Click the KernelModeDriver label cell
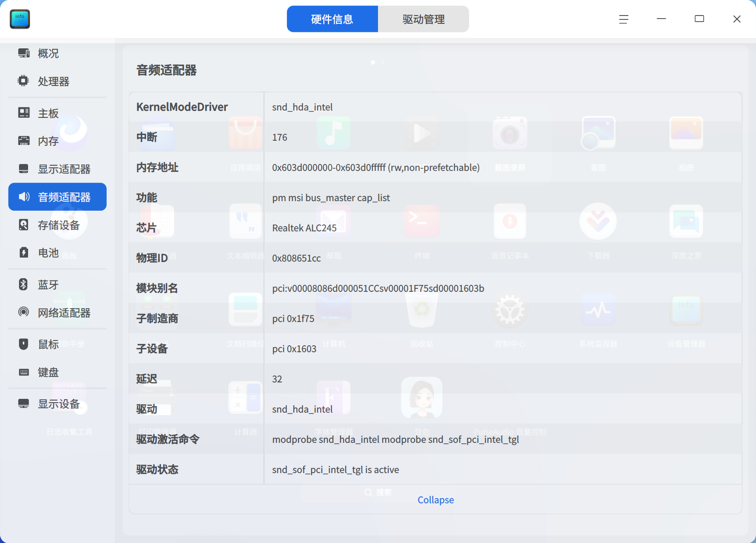Viewport: 756px width, 543px height. coord(197,107)
